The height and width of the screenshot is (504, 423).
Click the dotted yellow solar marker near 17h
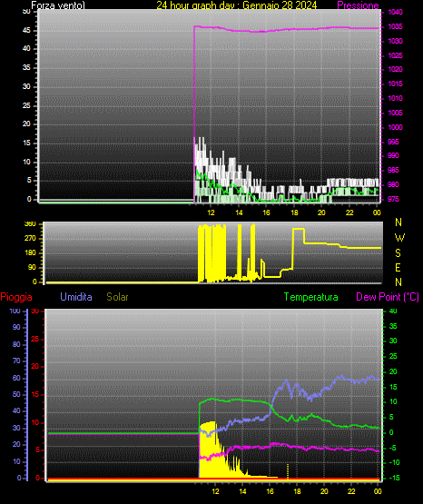point(288,471)
